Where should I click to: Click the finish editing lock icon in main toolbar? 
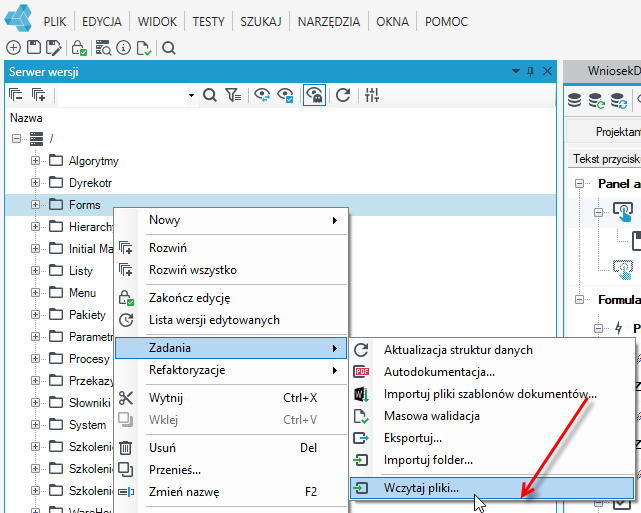point(79,48)
